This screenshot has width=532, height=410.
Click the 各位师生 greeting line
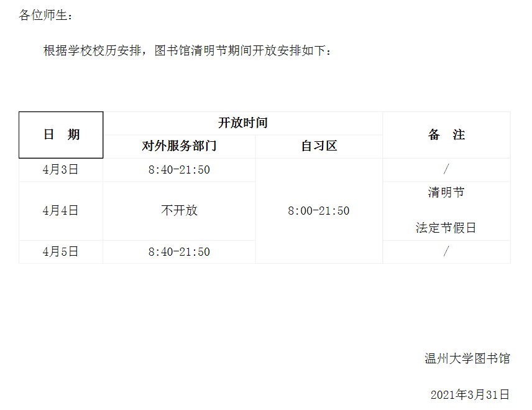pyautogui.click(x=46, y=16)
